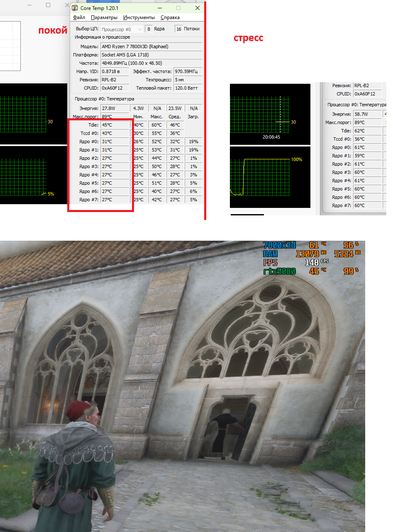Image resolution: width=393 pixels, height=532 pixels.
Task: Minimize the Core Temp 1.20.1 window
Action: point(160,8)
